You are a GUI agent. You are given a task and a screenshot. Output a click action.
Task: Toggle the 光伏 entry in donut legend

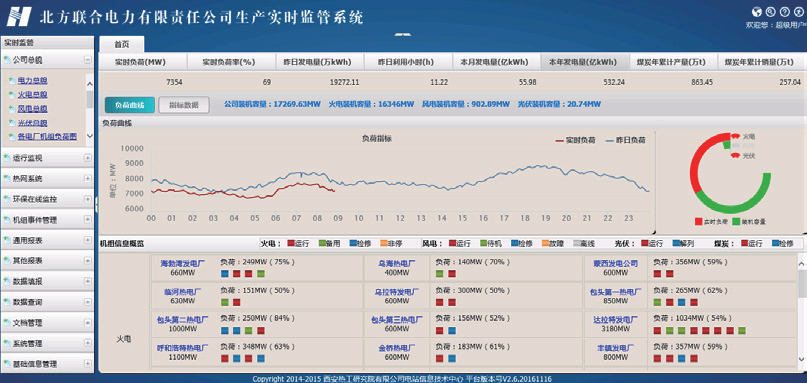[x=742, y=155]
